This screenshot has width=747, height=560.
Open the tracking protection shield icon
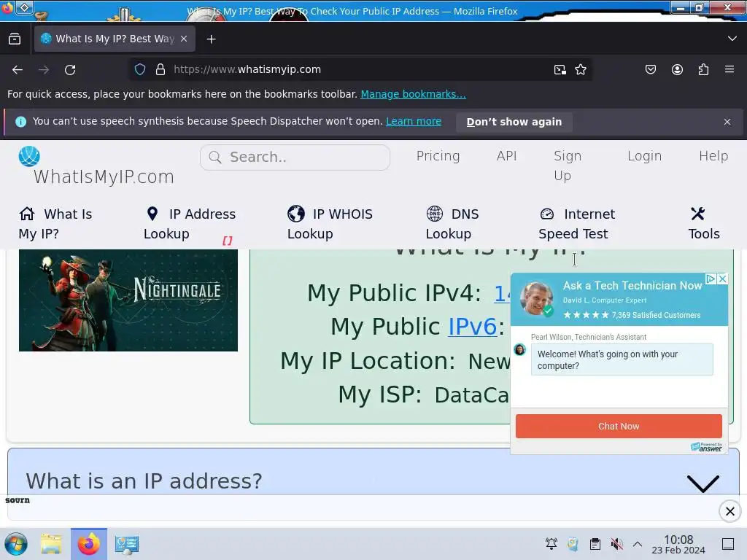pos(139,69)
